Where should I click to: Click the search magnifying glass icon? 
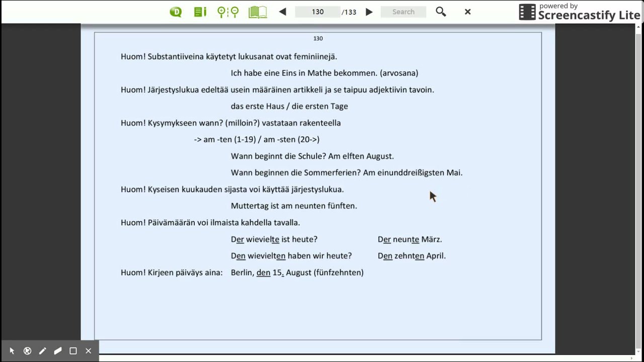[x=441, y=12]
